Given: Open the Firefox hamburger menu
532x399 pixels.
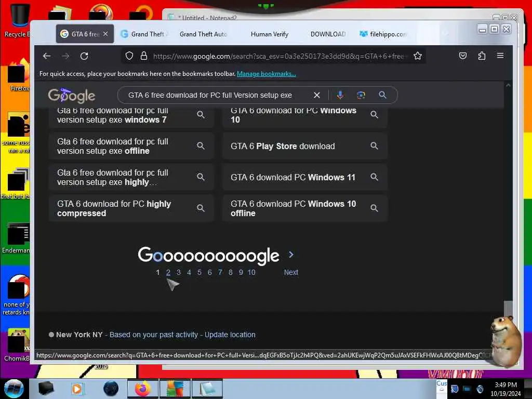Looking at the screenshot, I should (500, 56).
